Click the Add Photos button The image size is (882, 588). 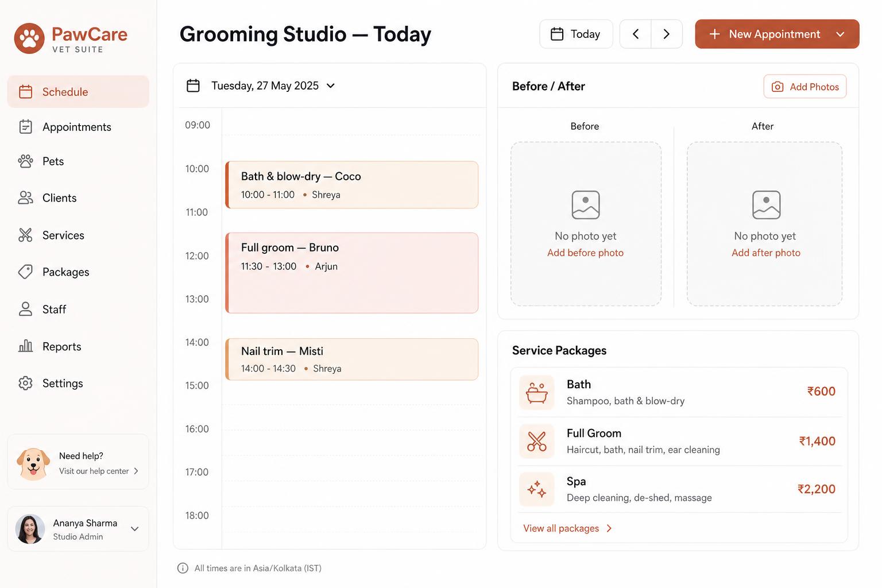(804, 87)
